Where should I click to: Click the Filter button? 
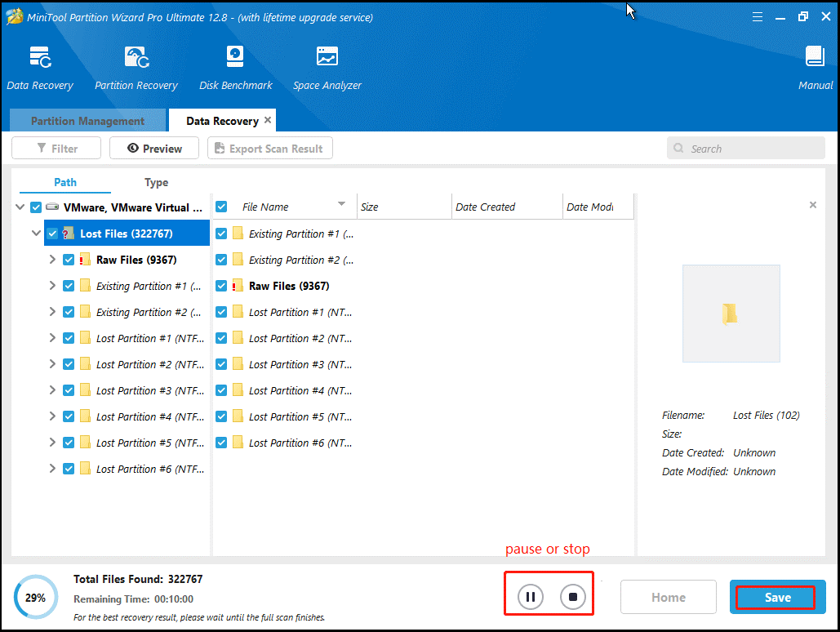(56, 148)
